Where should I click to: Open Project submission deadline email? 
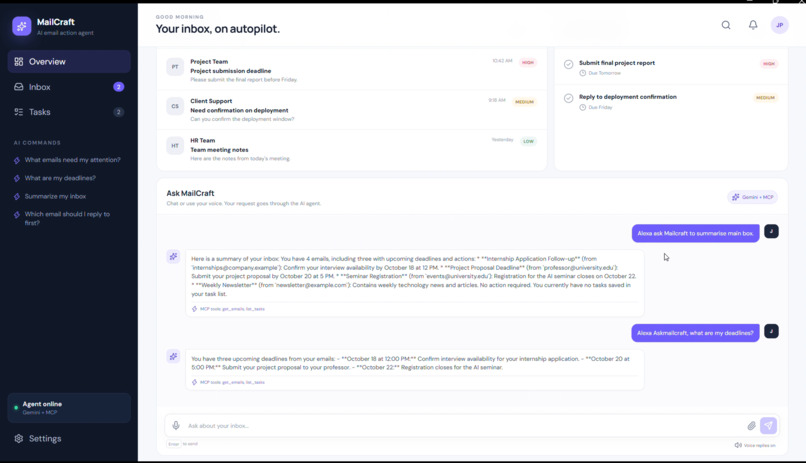coord(352,70)
